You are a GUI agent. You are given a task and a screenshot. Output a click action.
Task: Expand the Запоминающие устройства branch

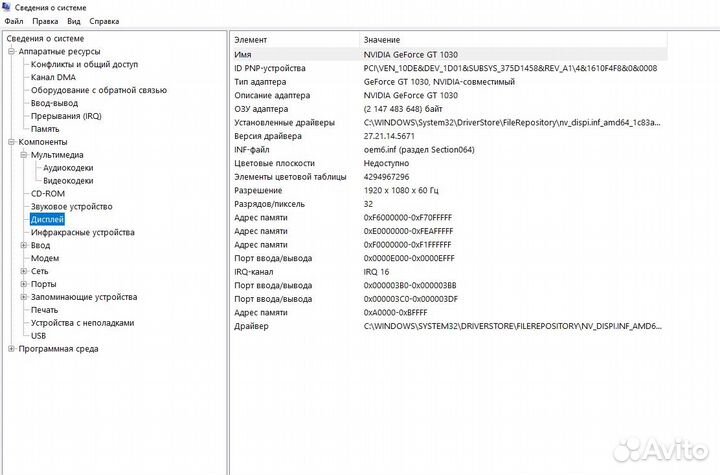pos(23,297)
